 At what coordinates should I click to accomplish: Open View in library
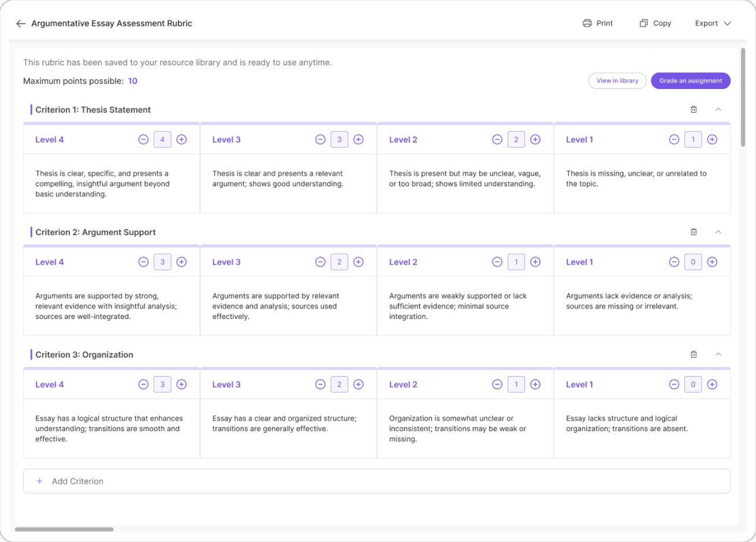(x=617, y=80)
